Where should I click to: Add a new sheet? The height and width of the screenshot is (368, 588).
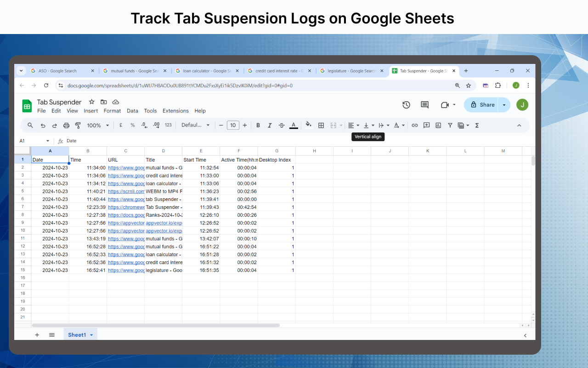[37, 335]
